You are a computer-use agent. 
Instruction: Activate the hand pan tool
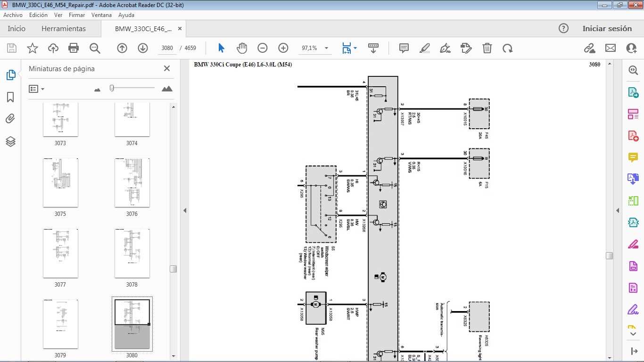point(242,48)
